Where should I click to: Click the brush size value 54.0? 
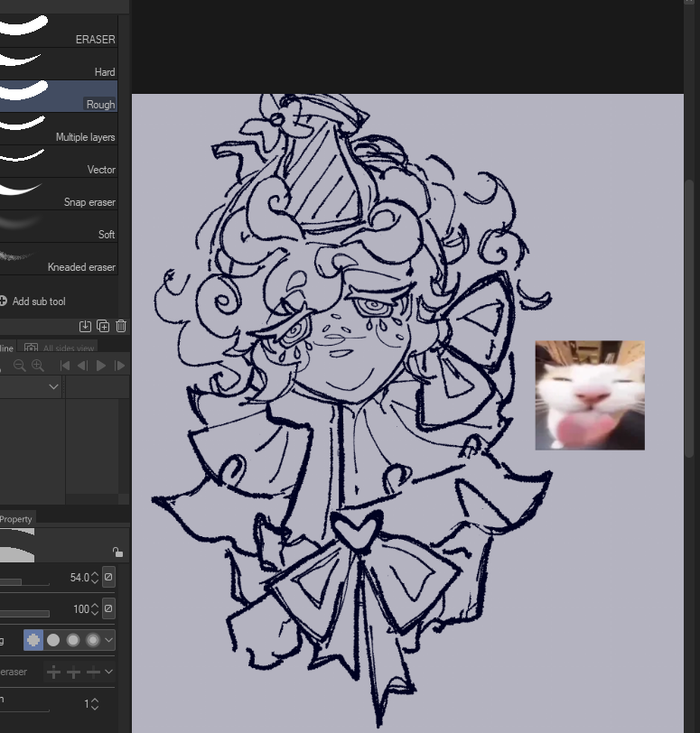(x=79, y=578)
